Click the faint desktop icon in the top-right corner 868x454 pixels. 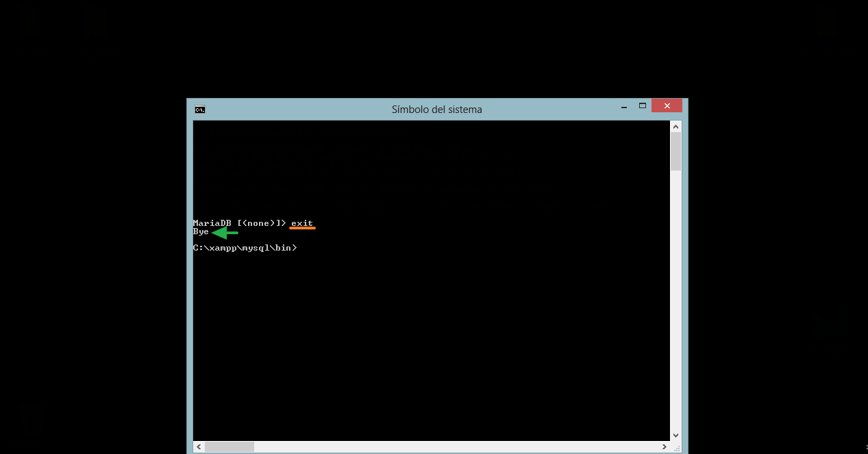point(827,21)
